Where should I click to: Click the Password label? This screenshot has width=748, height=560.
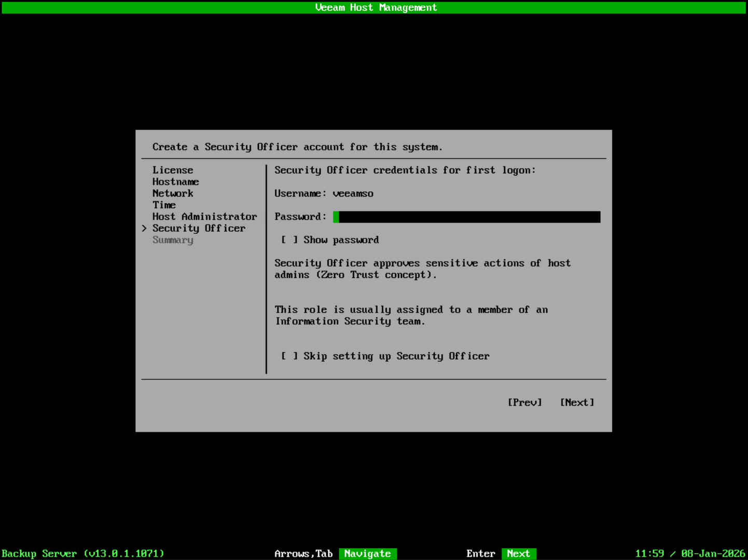pyautogui.click(x=300, y=217)
